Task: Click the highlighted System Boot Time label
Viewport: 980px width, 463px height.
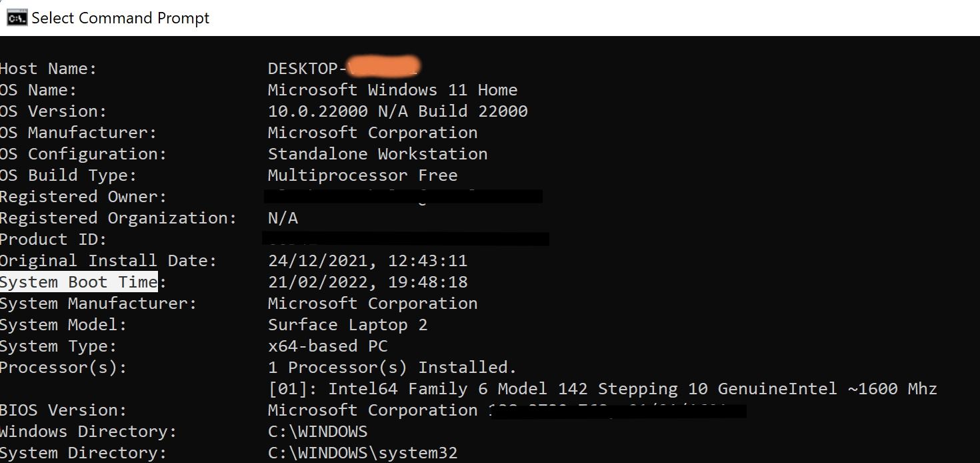Action: pos(79,282)
